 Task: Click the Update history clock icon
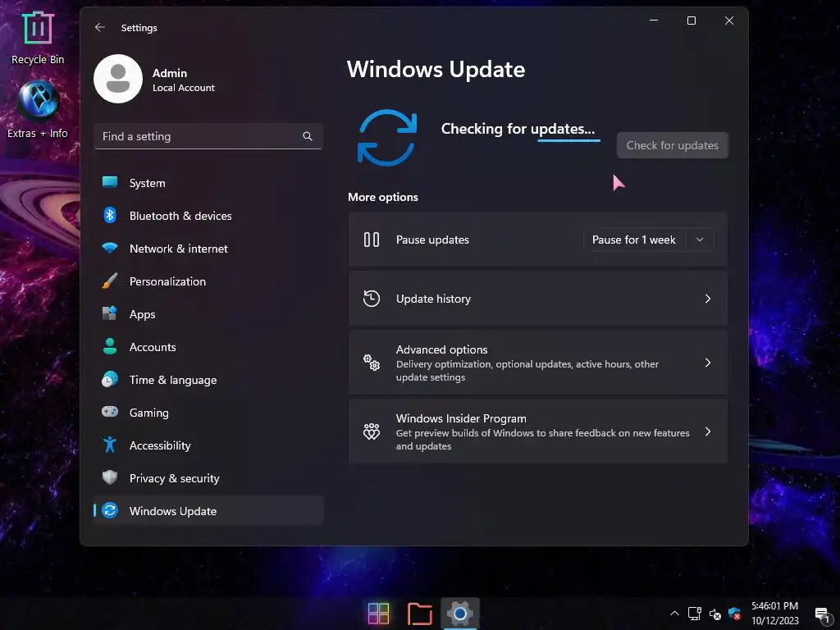(x=372, y=299)
